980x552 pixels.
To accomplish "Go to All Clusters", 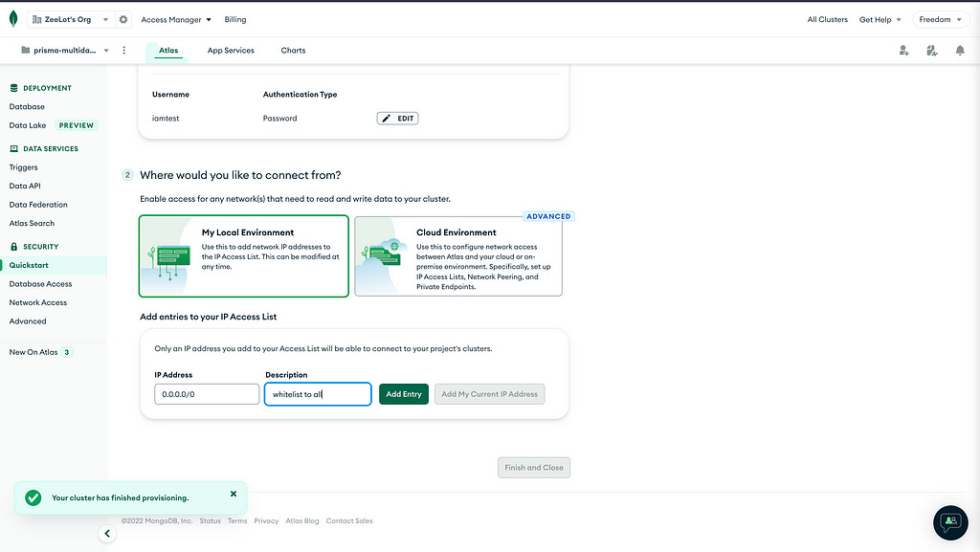I will point(827,19).
